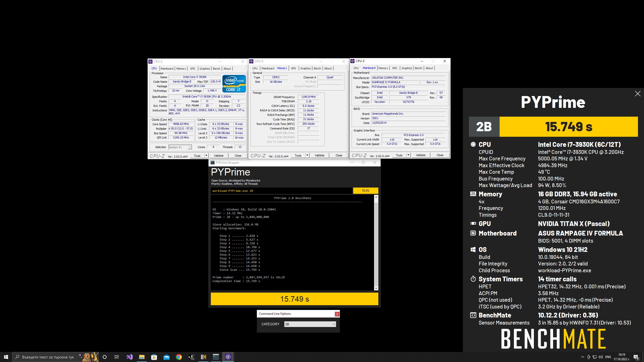
Task: Show hidden system tray icons
Action: coord(583,357)
